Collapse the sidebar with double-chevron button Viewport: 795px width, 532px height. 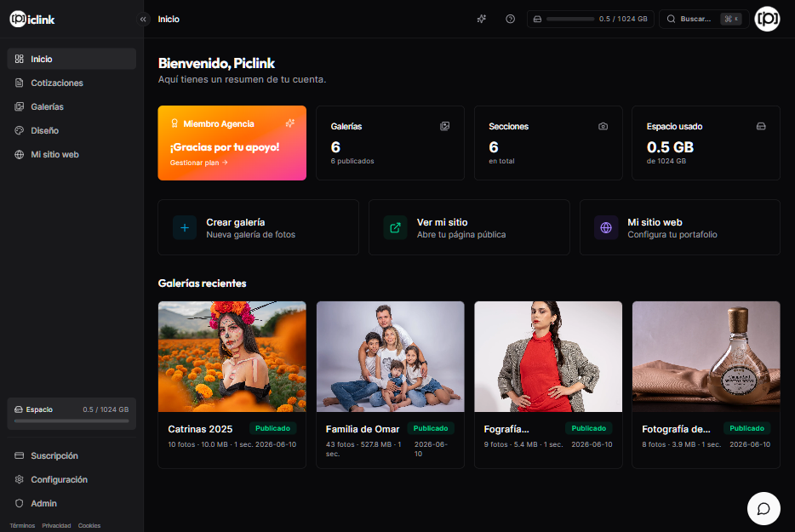click(143, 20)
